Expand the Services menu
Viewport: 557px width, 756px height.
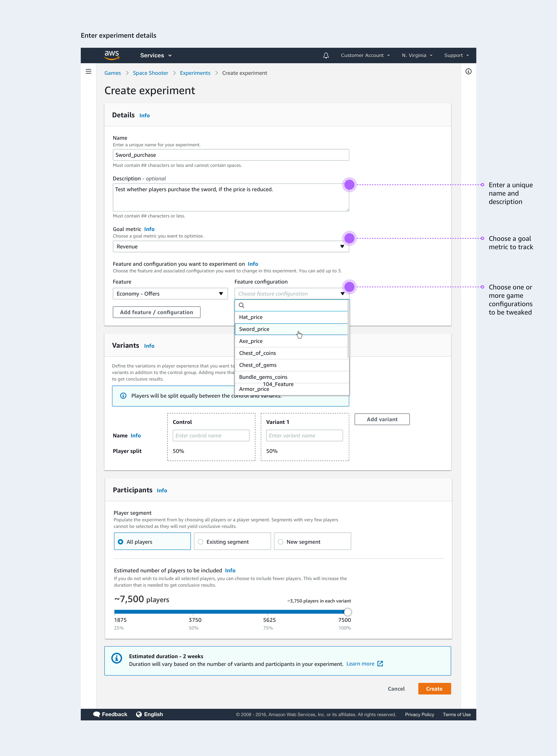click(156, 55)
